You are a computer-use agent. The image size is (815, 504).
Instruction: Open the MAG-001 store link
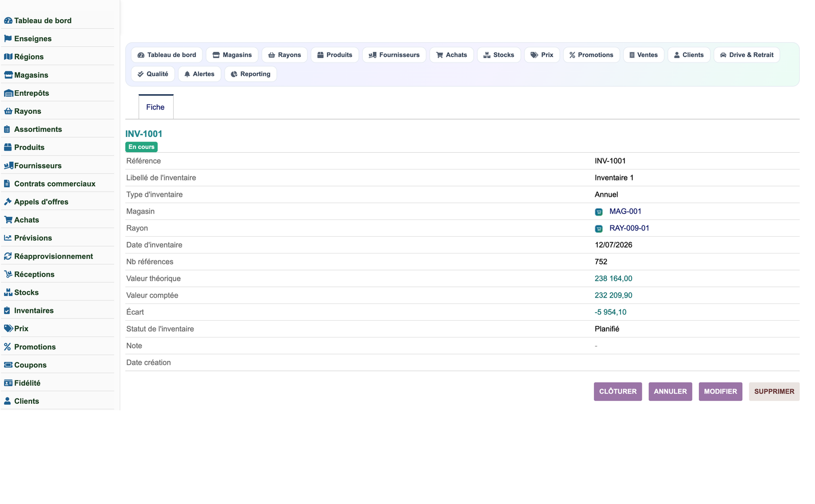pyautogui.click(x=625, y=211)
